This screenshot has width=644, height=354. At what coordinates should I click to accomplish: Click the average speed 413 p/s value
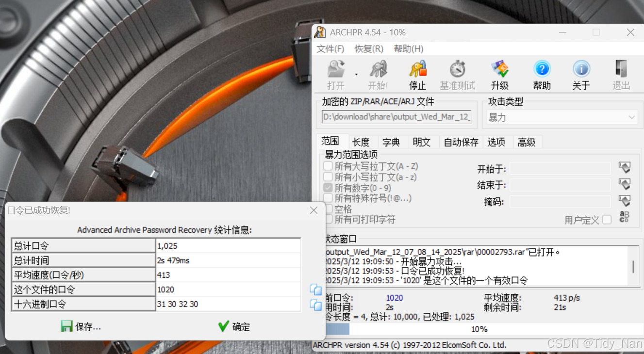click(x=566, y=298)
